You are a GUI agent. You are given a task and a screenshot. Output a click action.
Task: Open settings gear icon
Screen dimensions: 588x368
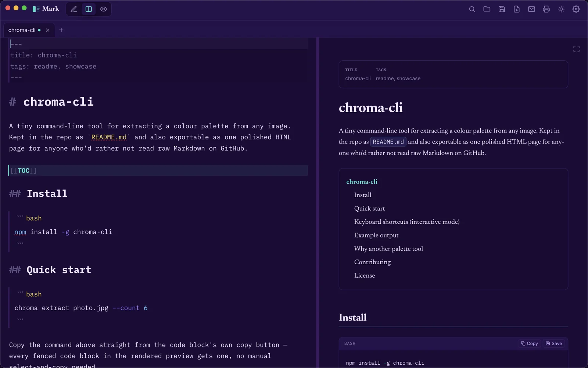576,9
